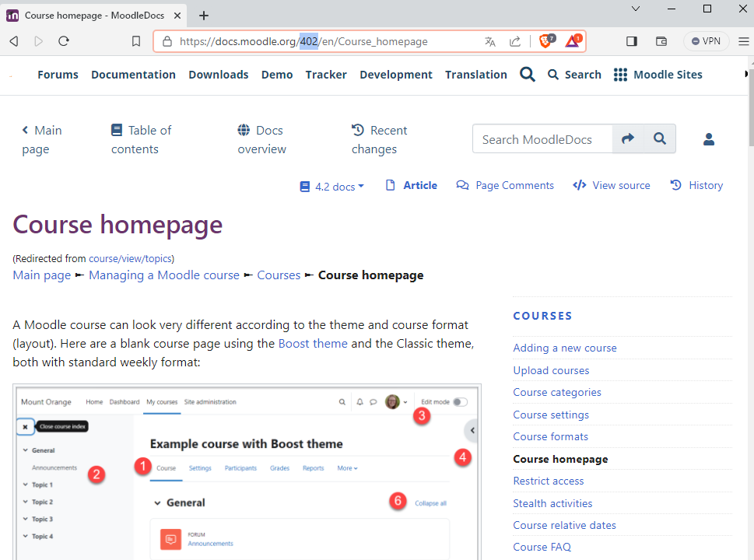
Task: Open the Boost theme link in paragraph
Action: (x=313, y=344)
